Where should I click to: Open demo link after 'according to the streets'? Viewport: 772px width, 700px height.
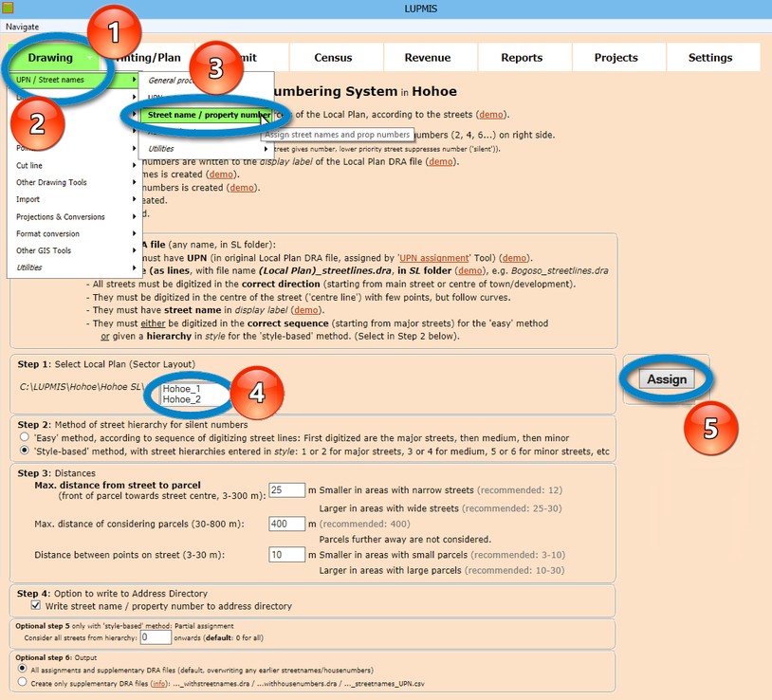(491, 114)
